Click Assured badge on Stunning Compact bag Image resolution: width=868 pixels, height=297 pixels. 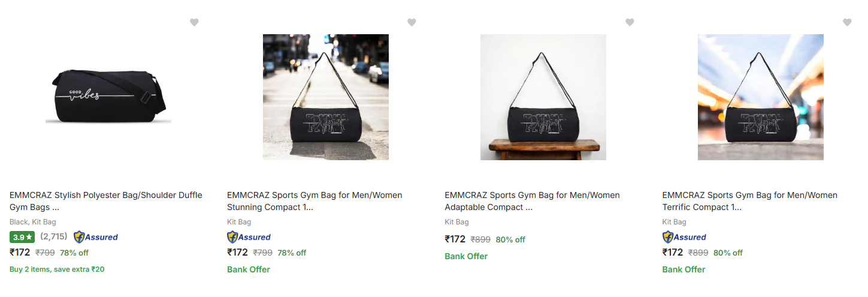[x=249, y=237]
